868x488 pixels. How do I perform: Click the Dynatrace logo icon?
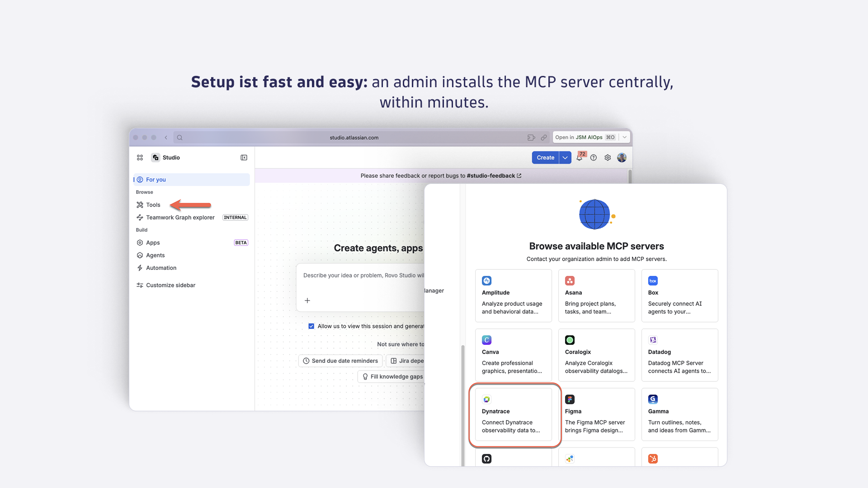point(487,399)
